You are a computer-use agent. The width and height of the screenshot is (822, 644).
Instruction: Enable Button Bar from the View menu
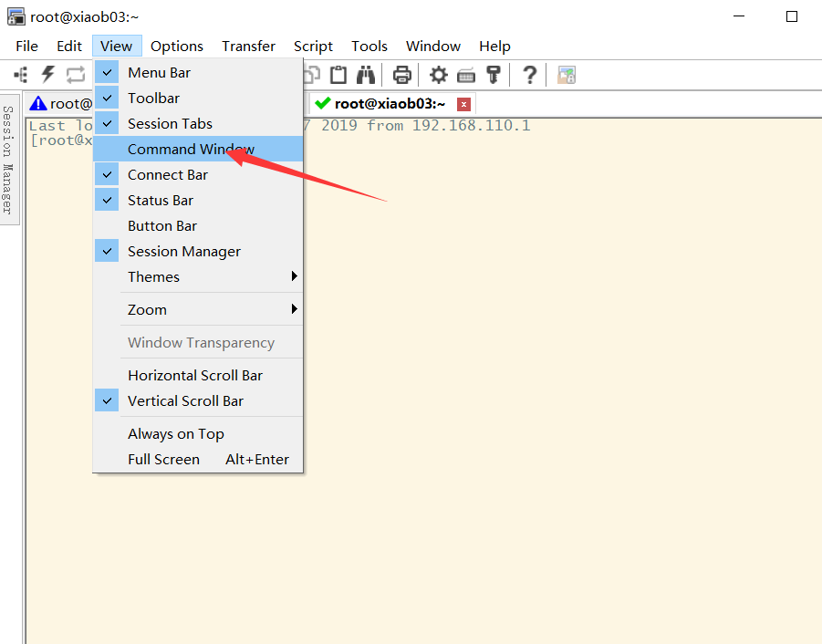(162, 225)
